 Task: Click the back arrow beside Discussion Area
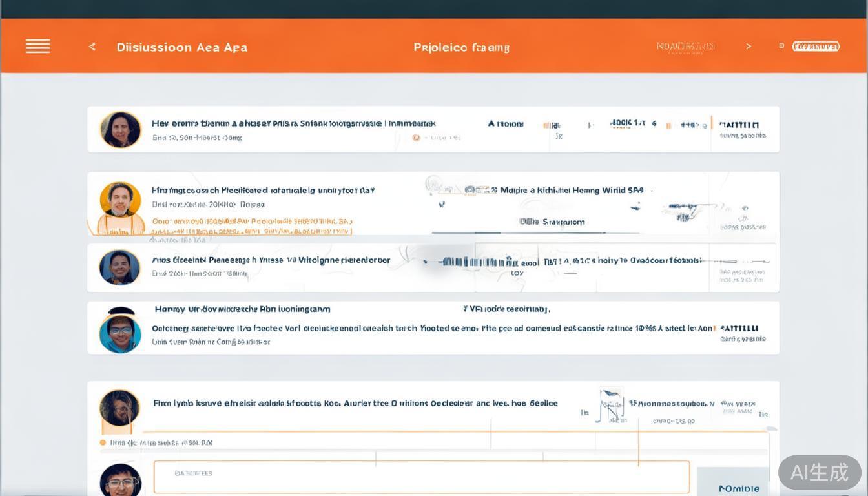92,46
